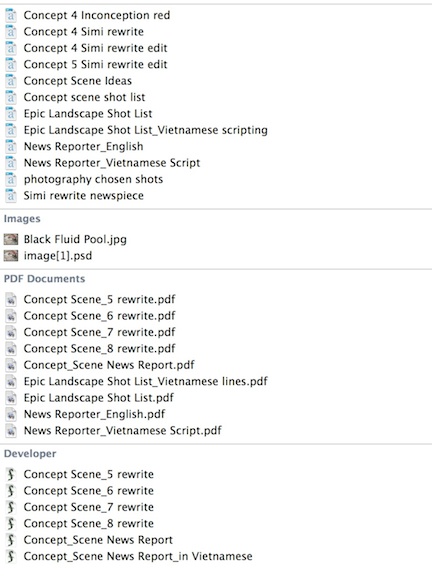Click the Black Fluid Pool.jpg thumbnail icon
The image size is (432, 582).
[x=11, y=239]
